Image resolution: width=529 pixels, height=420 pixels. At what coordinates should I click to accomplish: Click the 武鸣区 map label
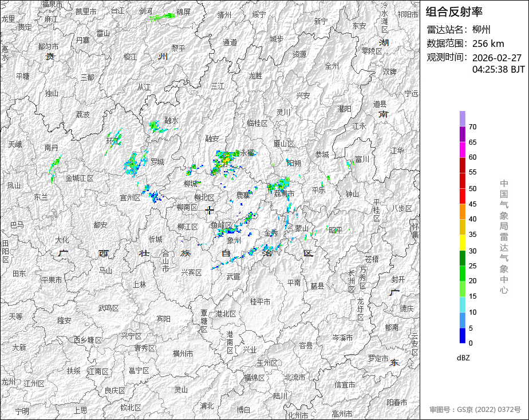click(108, 308)
